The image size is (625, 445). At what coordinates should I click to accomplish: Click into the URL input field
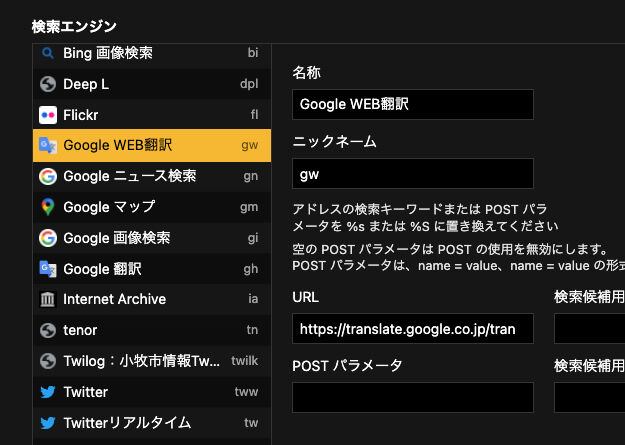coord(413,329)
